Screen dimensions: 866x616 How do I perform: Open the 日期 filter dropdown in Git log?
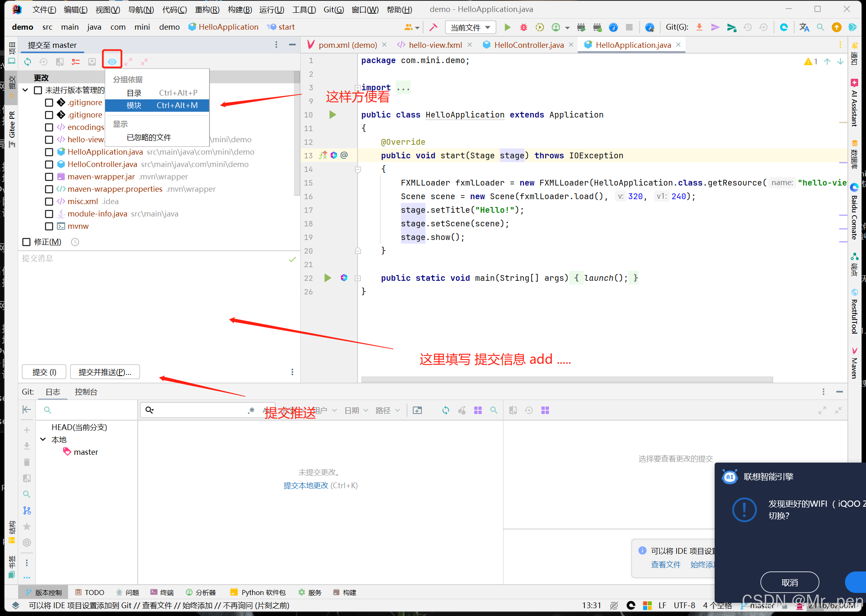(356, 410)
